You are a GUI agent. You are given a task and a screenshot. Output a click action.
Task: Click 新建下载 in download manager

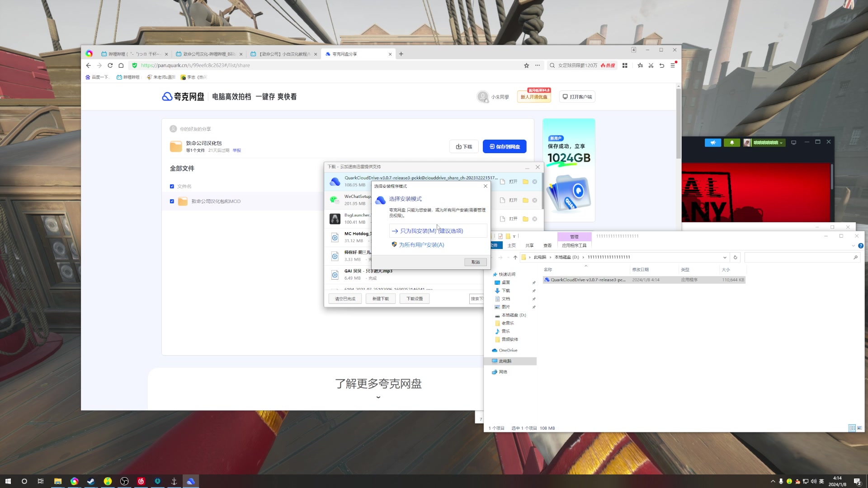380,299
